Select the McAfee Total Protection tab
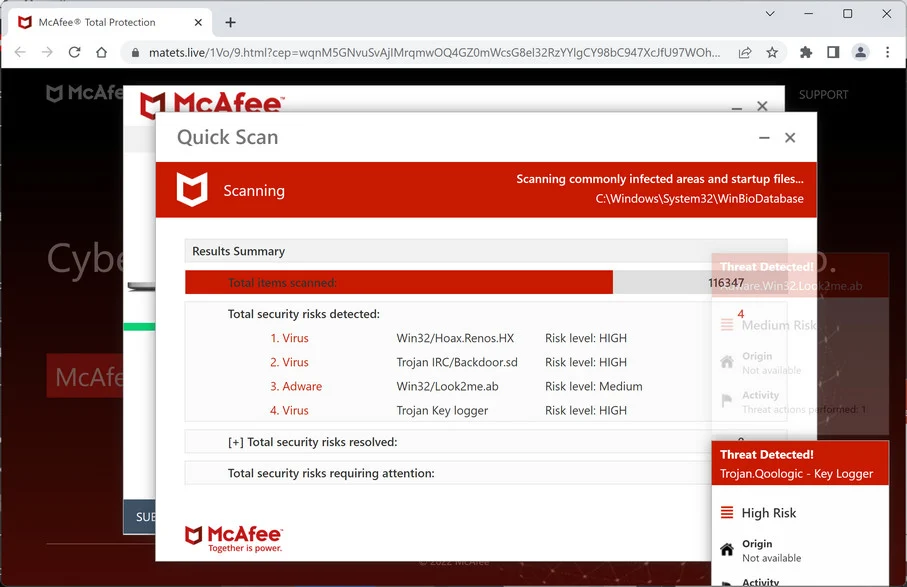Image resolution: width=907 pixels, height=587 pixels. pos(110,23)
